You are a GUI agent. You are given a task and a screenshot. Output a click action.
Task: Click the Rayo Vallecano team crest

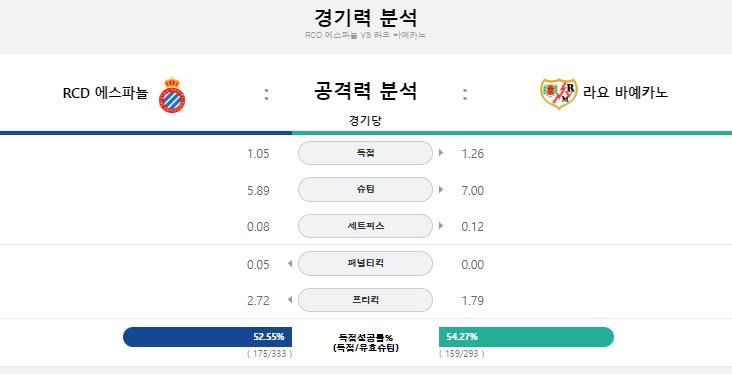point(558,94)
